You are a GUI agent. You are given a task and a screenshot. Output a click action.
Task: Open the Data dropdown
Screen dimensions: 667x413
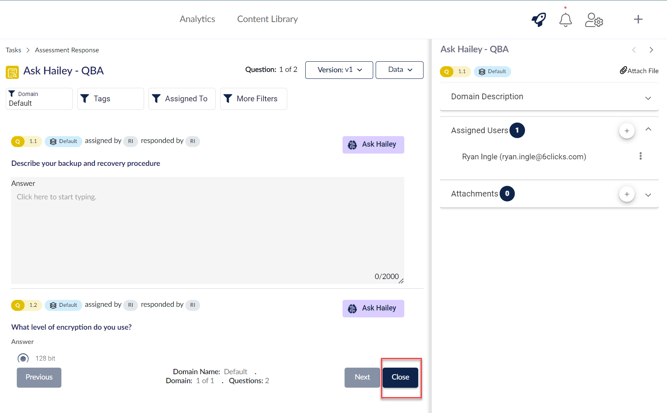(x=399, y=70)
